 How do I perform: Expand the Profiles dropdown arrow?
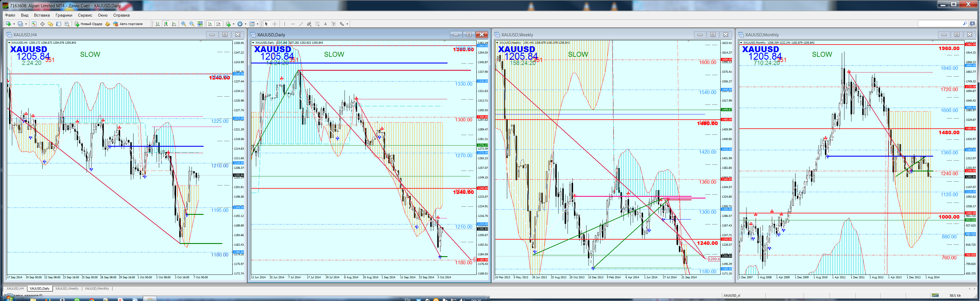[26, 24]
